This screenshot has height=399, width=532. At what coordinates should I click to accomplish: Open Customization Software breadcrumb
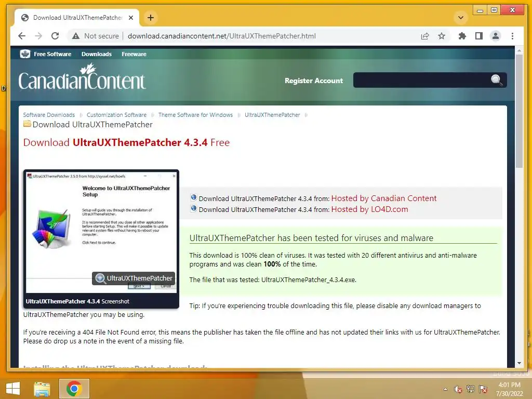pos(117,115)
